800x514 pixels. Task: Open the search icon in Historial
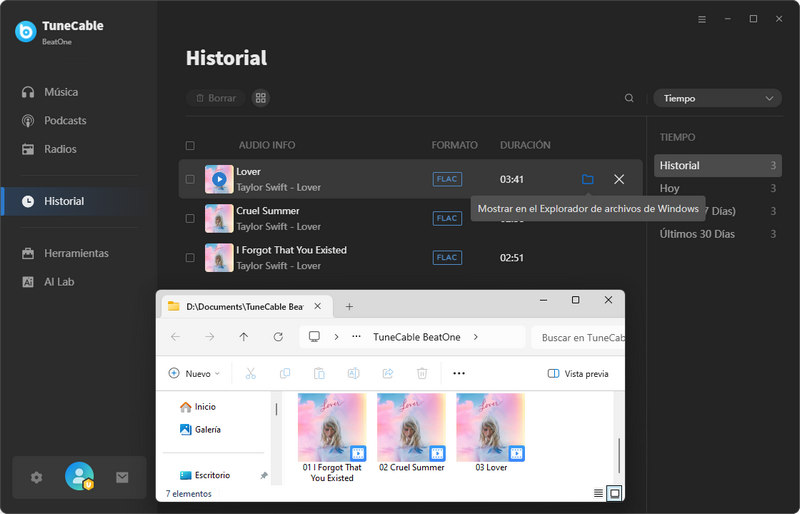point(629,98)
